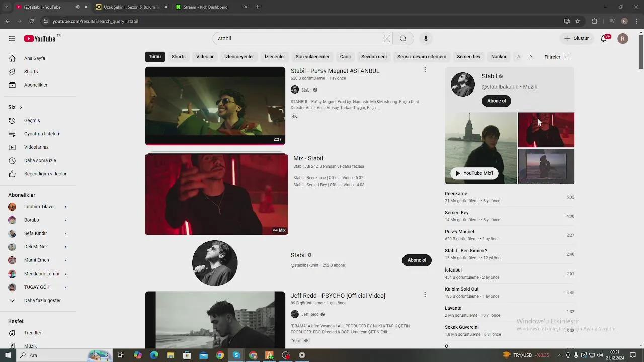This screenshot has height=362, width=644.
Task: Subscribe via Abone ol beside the Stabil channel result
Action: click(x=417, y=260)
